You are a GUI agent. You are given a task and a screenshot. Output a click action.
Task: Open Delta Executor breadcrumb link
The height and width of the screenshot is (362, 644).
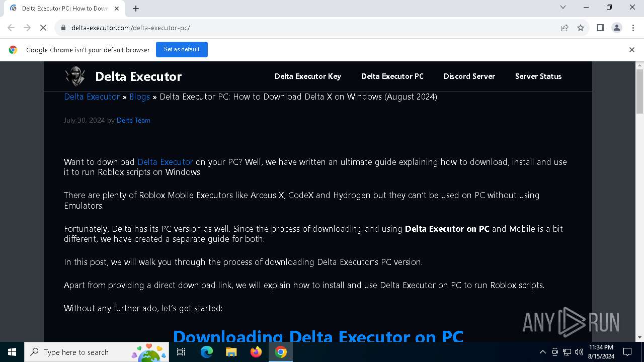coord(92,97)
